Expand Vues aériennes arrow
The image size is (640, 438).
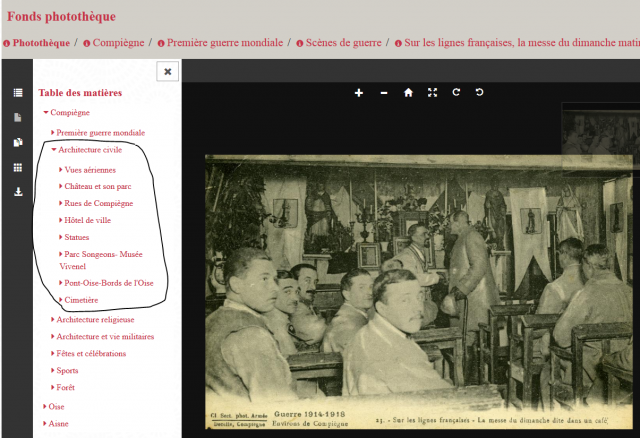[x=61, y=169]
